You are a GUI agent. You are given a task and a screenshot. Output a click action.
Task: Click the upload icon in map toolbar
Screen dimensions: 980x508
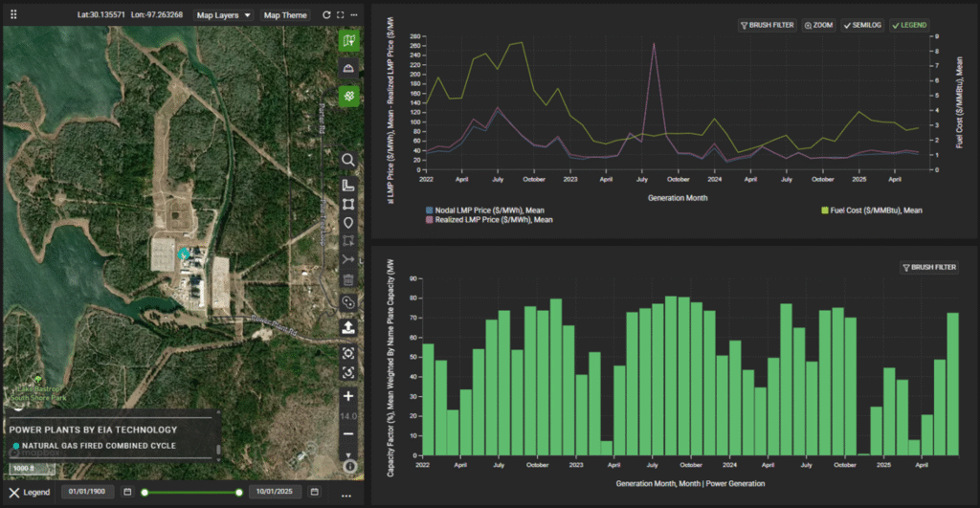(x=348, y=326)
